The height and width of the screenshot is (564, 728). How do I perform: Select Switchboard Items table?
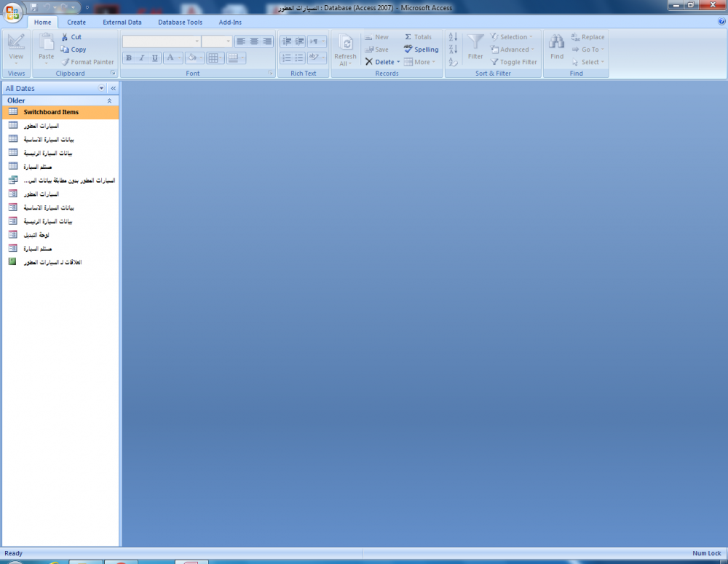(x=60, y=112)
